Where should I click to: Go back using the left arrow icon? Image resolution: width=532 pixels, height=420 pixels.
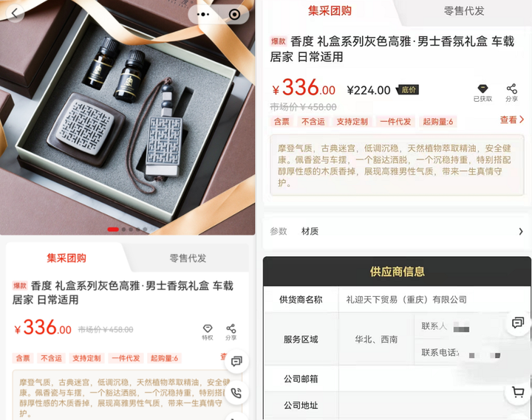point(15,13)
